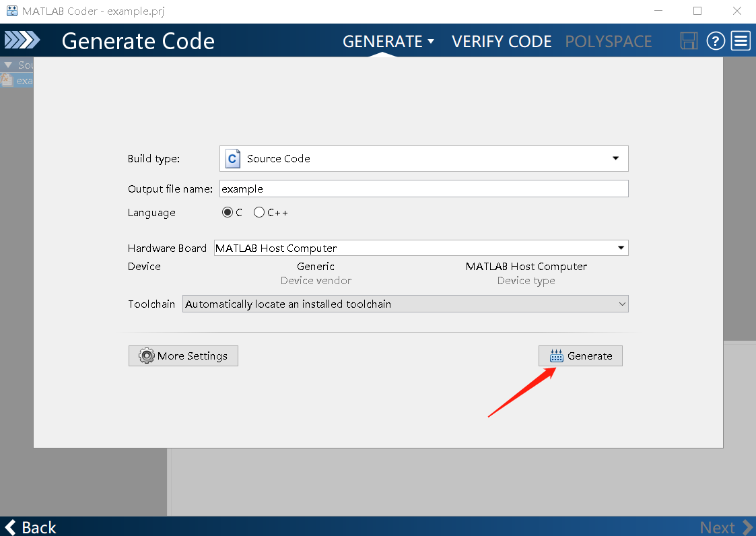This screenshot has height=536, width=756.
Task: Minimize the MATLAB Coder window
Action: click(x=658, y=11)
